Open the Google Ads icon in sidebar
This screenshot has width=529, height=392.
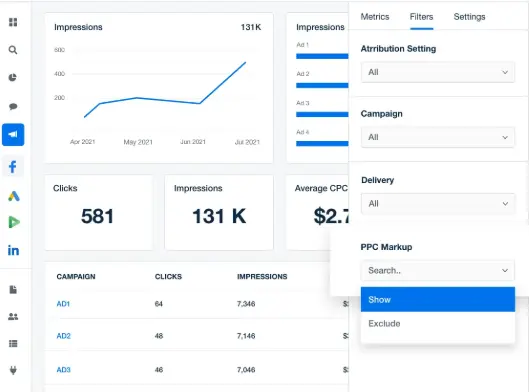click(13, 196)
